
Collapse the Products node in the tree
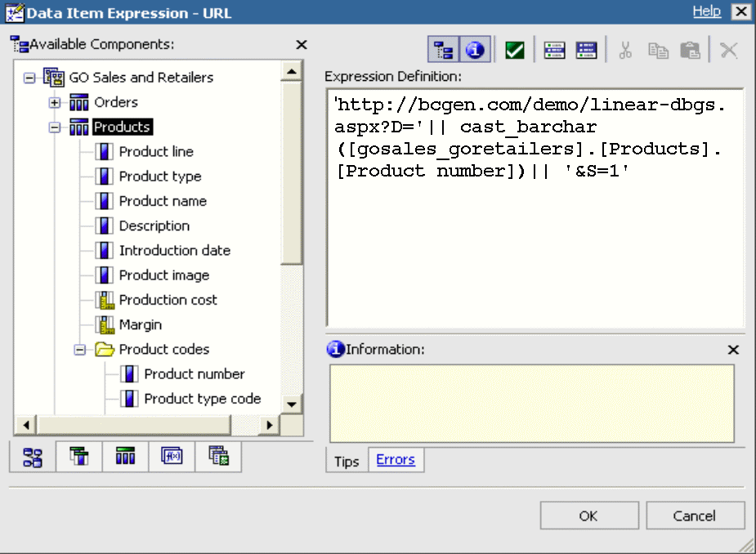coord(54,127)
